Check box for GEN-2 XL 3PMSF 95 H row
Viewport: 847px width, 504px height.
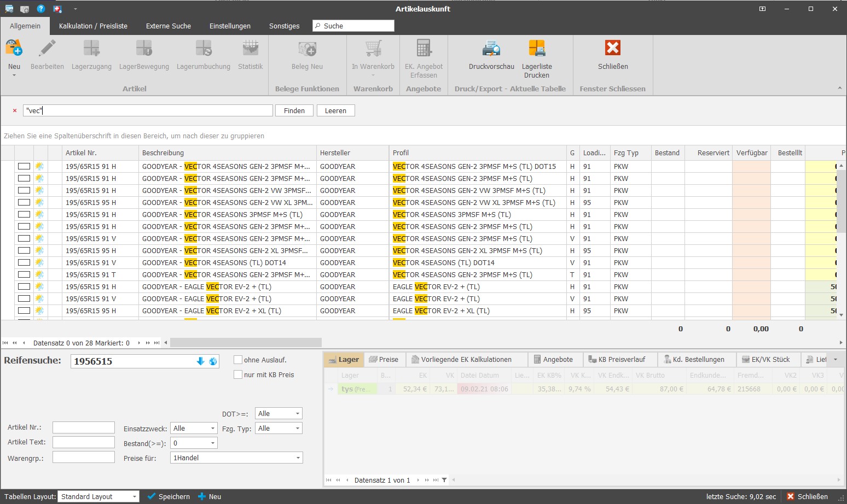point(24,250)
